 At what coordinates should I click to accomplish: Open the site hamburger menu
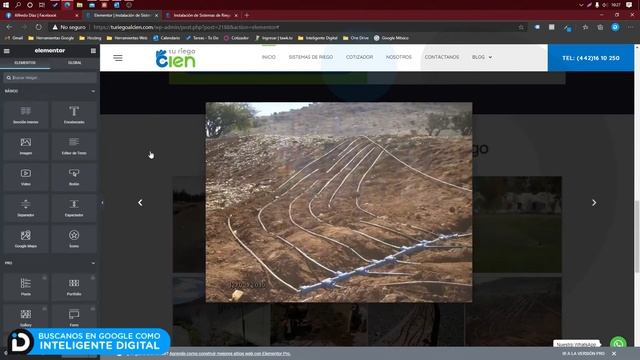118,58
